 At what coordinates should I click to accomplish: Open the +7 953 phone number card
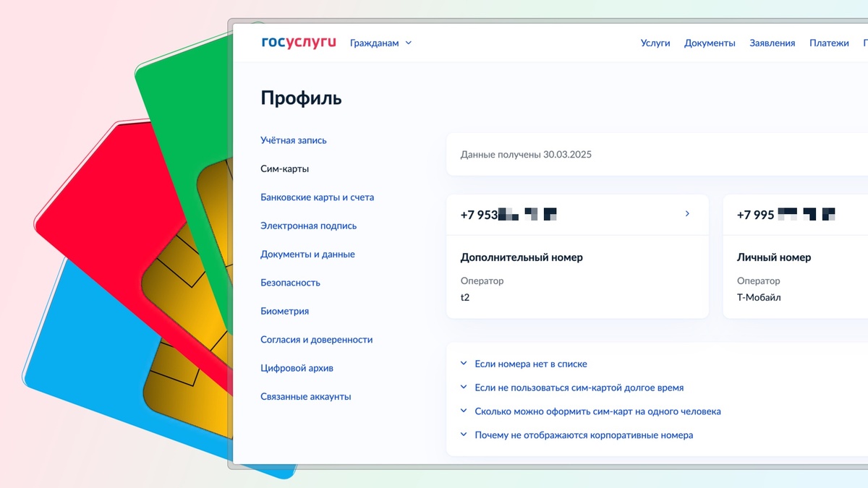577,256
